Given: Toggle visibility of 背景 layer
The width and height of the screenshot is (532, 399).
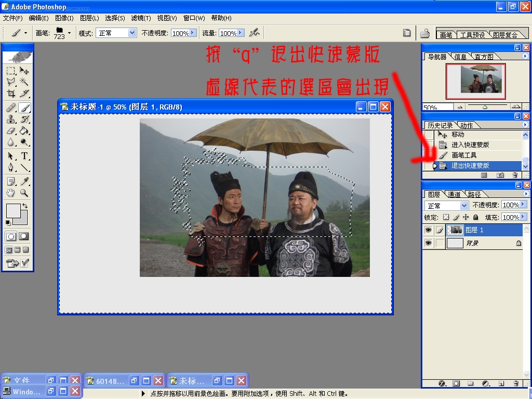Looking at the screenshot, I should coord(428,243).
